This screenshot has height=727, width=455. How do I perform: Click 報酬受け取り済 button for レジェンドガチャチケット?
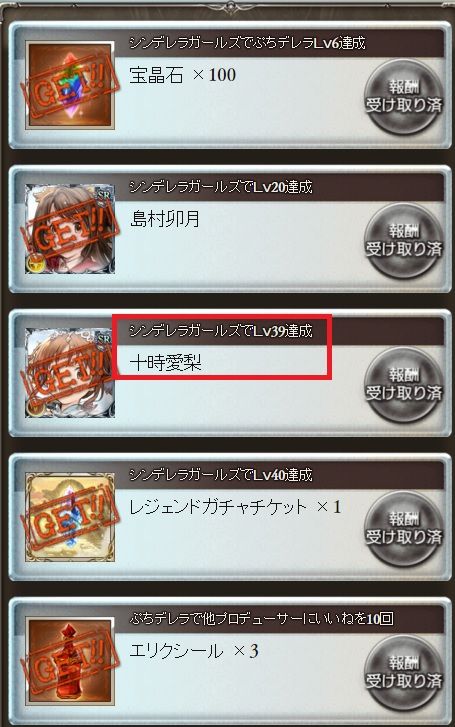404,529
